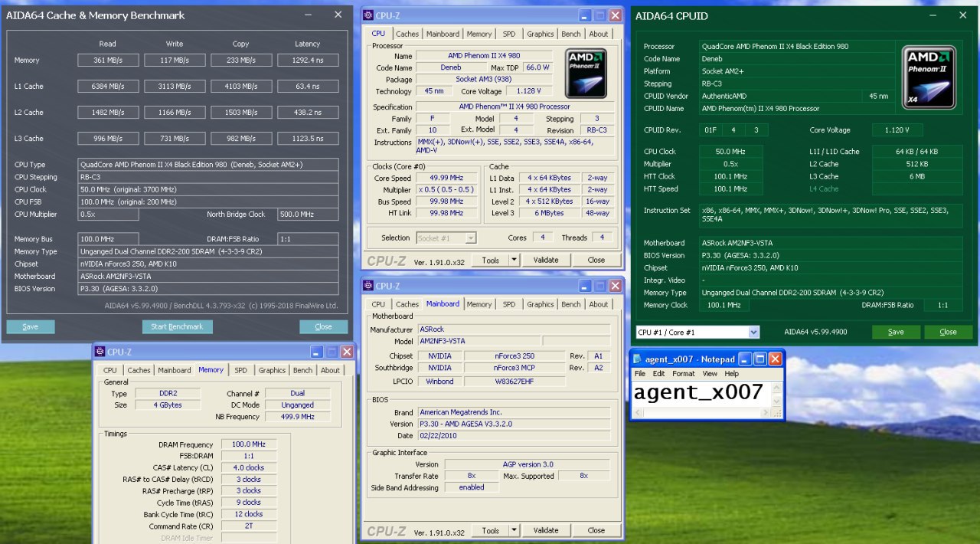The width and height of the screenshot is (980, 544).
Task: Open Graphics tab in CPU-Z Mainboard window
Action: coord(541,304)
